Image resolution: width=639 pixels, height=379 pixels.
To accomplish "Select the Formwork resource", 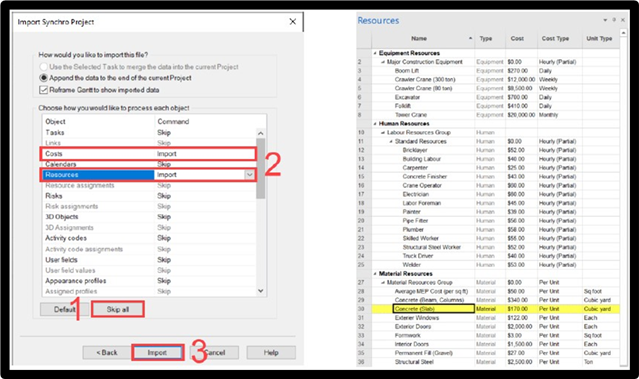I will (408, 335).
